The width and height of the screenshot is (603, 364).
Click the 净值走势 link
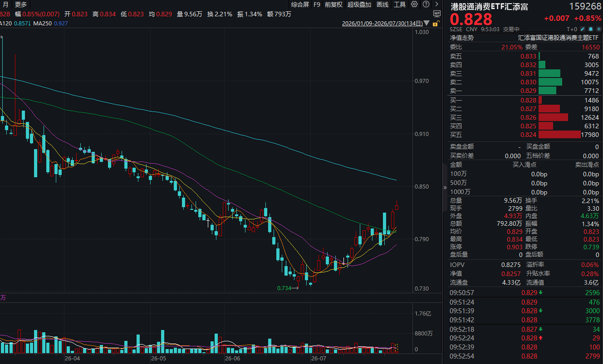pos(461,38)
